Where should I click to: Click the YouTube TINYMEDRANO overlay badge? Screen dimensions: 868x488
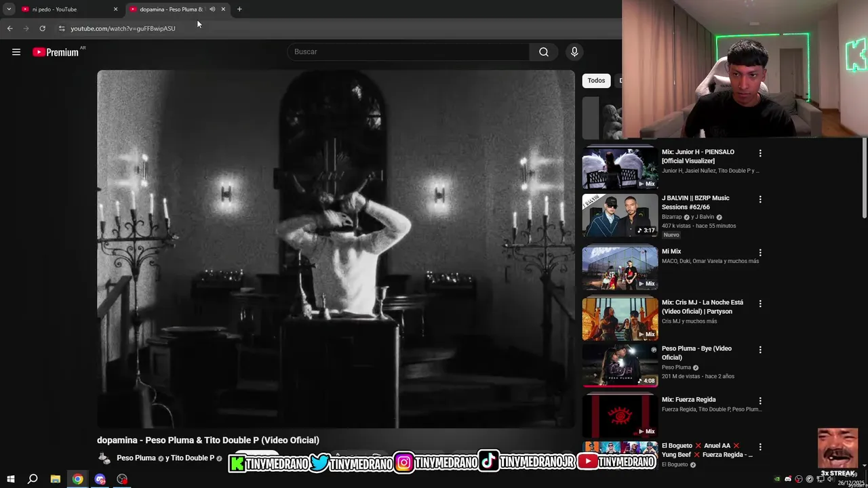(616, 463)
